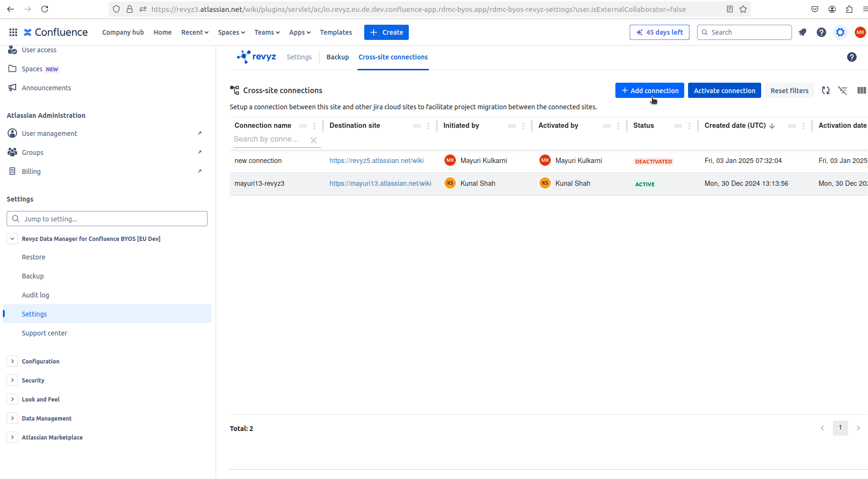Open Destination site column menu dots
Screen dimensions: 868x479
coord(428,125)
